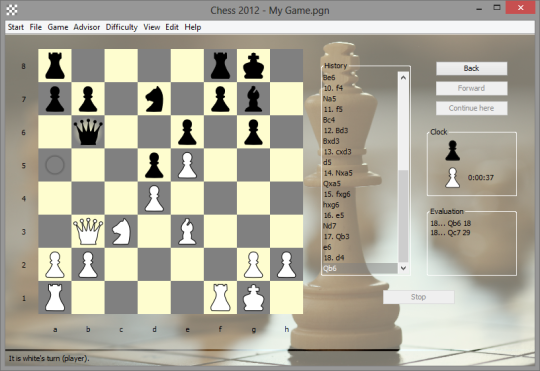Select the white pawn on e5
The width and height of the screenshot is (540, 371).
point(187,165)
